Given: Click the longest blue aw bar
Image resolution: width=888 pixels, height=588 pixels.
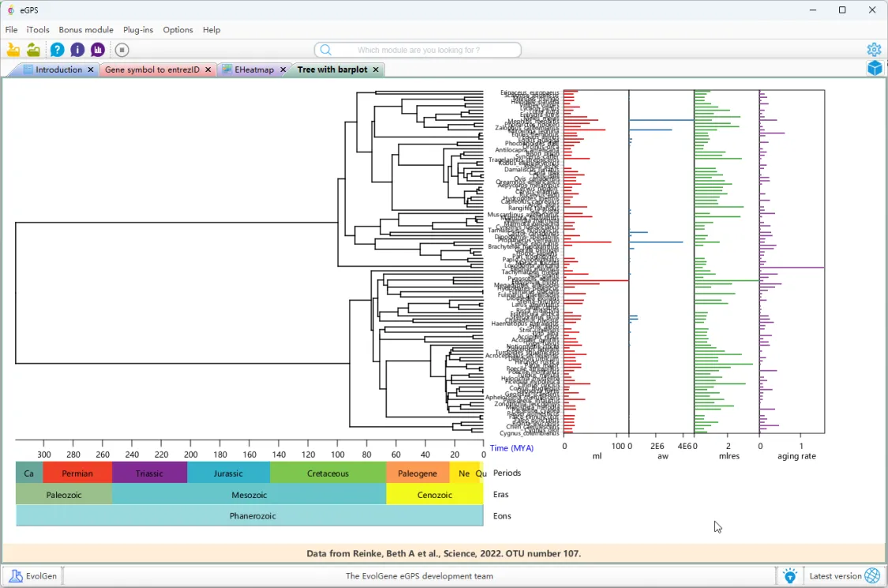Looking at the screenshot, I should coord(661,120).
